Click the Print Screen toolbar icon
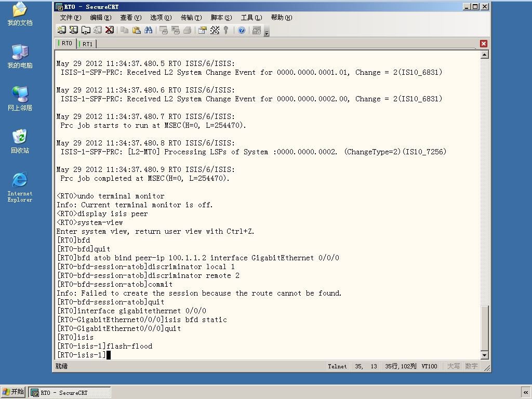Screen dimensions: 532x399 164,30
